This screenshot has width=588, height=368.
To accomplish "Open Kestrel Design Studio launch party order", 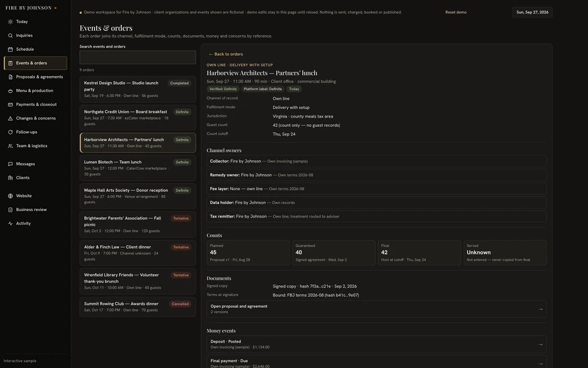I will pos(138,89).
